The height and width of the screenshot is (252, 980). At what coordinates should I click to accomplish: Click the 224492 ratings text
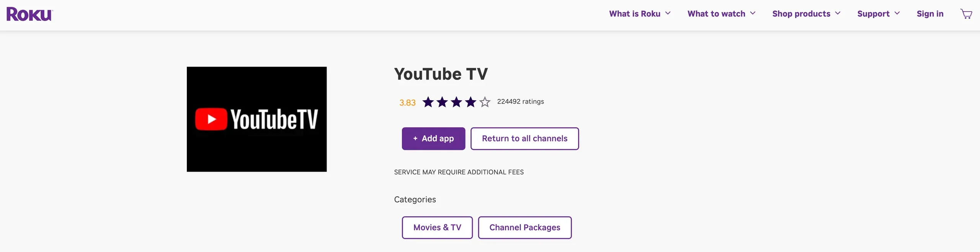tap(520, 101)
